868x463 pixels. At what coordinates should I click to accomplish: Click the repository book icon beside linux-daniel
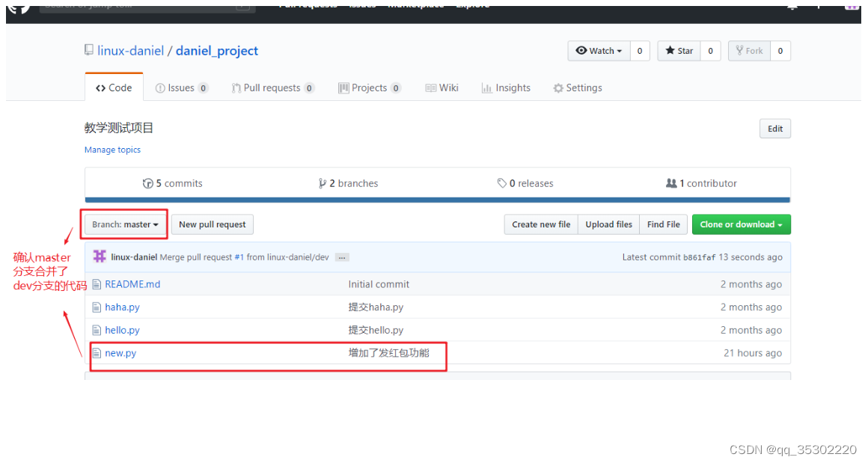pos(89,50)
